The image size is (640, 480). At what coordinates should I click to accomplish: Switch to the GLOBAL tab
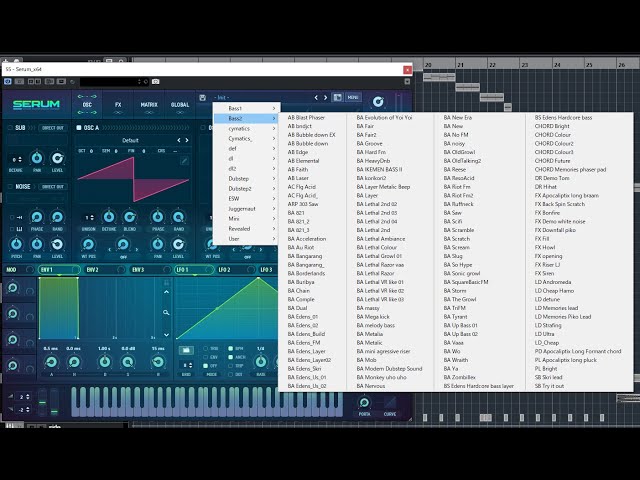click(180, 104)
